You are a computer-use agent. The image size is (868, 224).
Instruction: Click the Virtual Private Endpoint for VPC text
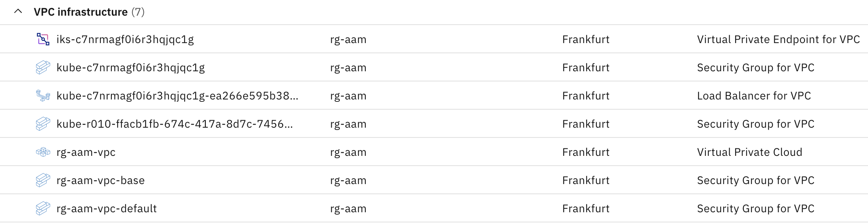click(778, 39)
